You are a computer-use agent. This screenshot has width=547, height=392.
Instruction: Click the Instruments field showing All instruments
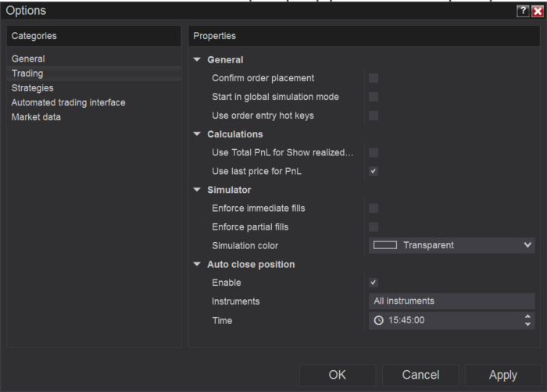click(x=451, y=301)
